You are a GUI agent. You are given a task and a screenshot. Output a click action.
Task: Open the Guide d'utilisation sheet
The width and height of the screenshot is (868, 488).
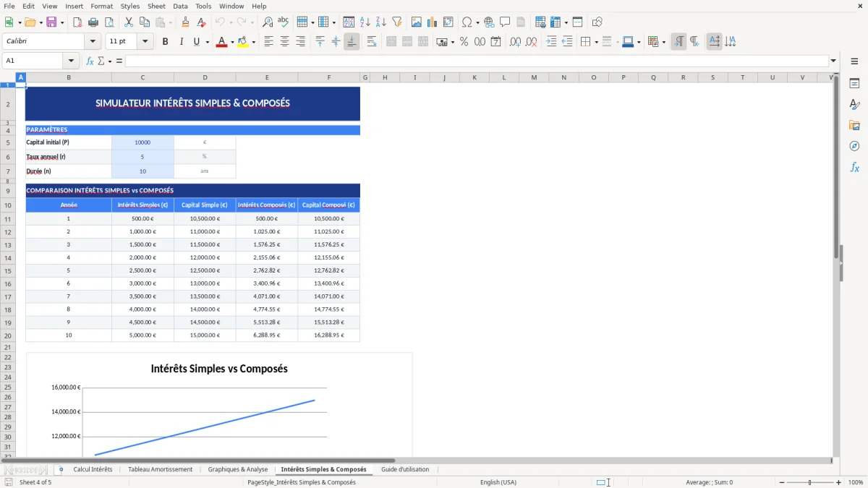click(404, 469)
